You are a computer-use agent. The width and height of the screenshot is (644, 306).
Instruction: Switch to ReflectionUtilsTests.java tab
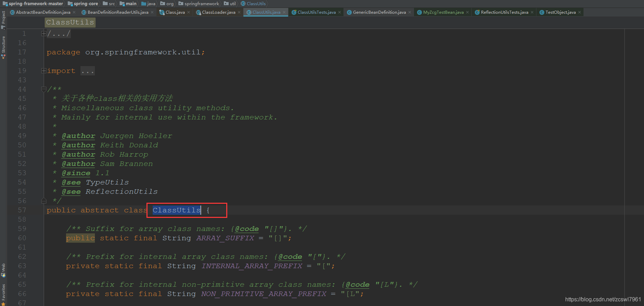tap(504, 12)
